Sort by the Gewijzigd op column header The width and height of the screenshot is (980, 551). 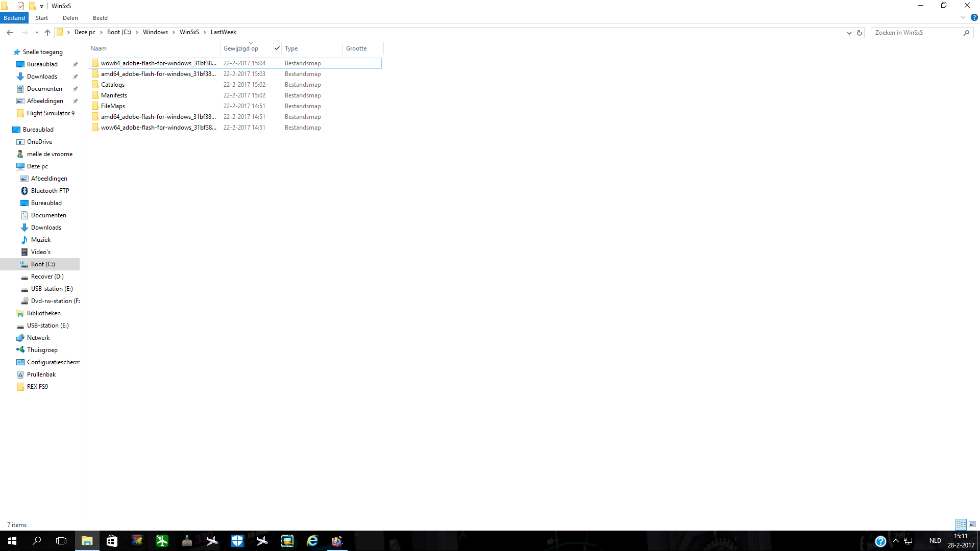pos(246,48)
